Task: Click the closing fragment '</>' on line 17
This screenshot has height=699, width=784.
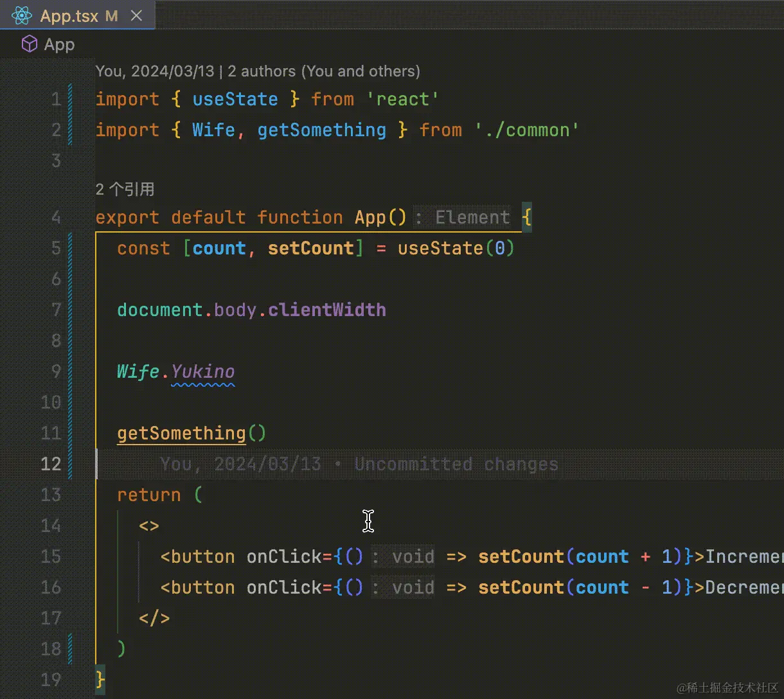Action: click(154, 618)
